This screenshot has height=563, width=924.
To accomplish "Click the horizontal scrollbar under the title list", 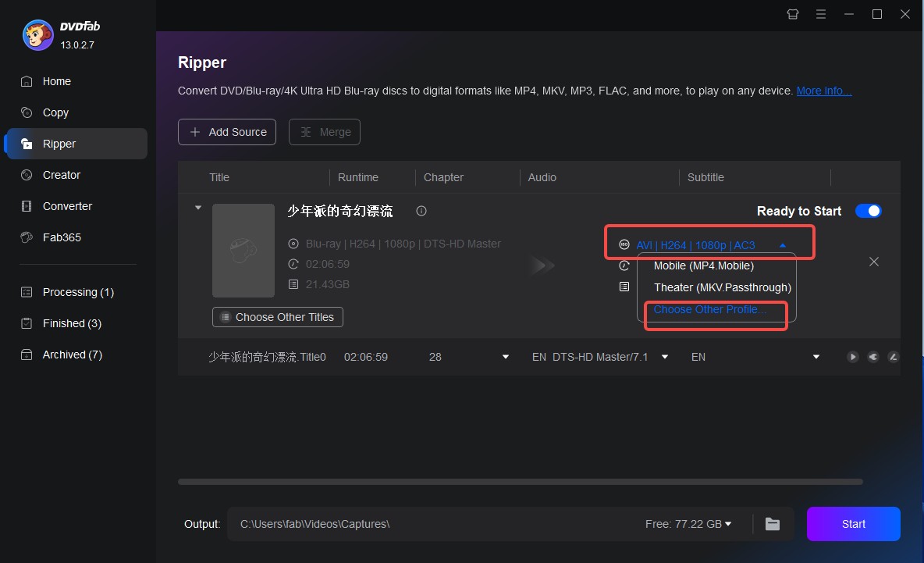I will [x=521, y=482].
